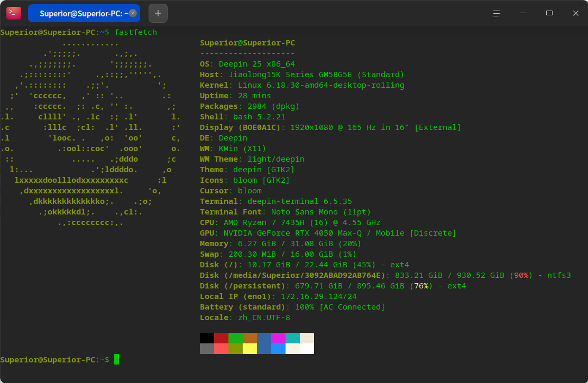
Task: Click the 'WM: KWin (X11)' line
Action: [x=233, y=148]
